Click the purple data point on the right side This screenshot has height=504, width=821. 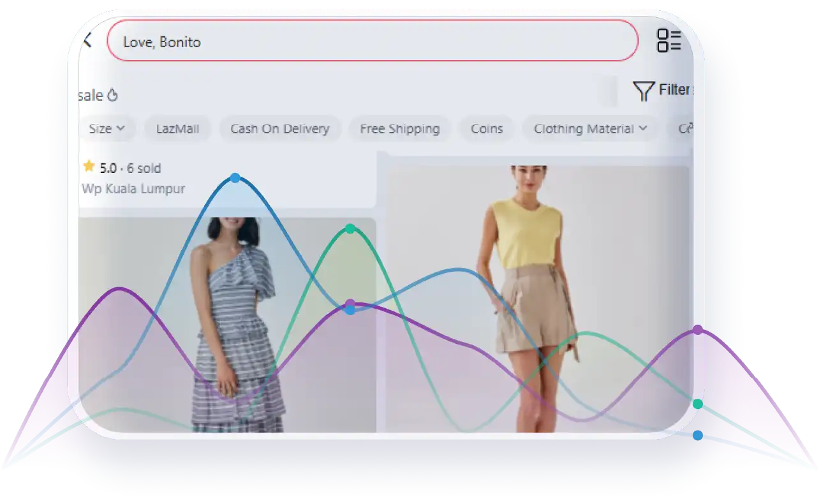[698, 330]
